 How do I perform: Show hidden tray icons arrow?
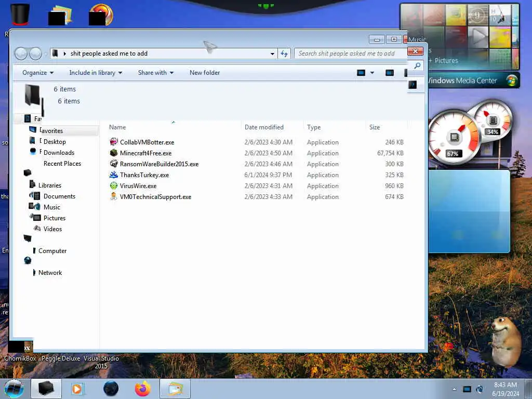pos(454,389)
